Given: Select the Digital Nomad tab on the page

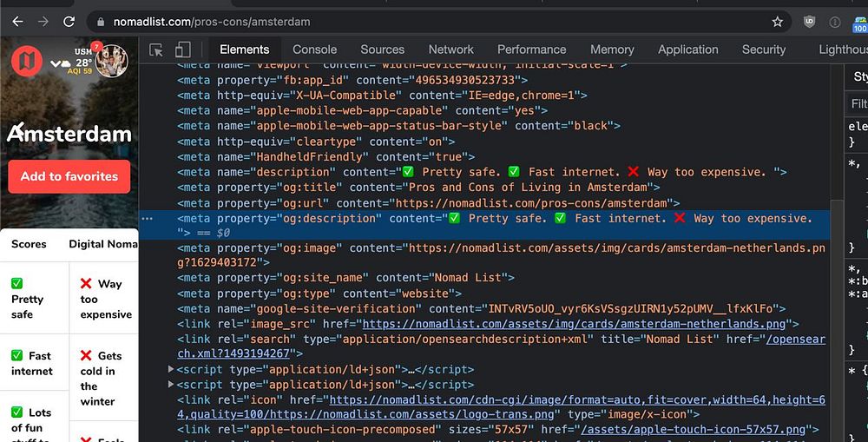Looking at the screenshot, I should [x=103, y=244].
